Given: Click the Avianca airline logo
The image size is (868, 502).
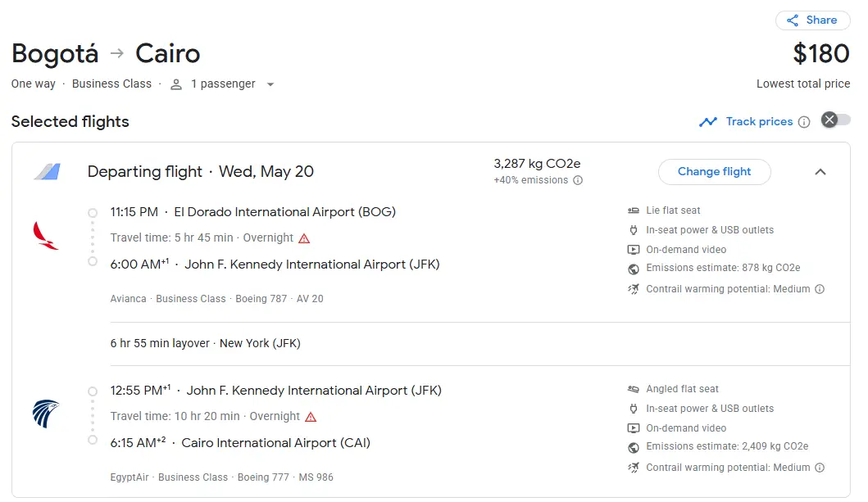Looking at the screenshot, I should pos(46,236).
